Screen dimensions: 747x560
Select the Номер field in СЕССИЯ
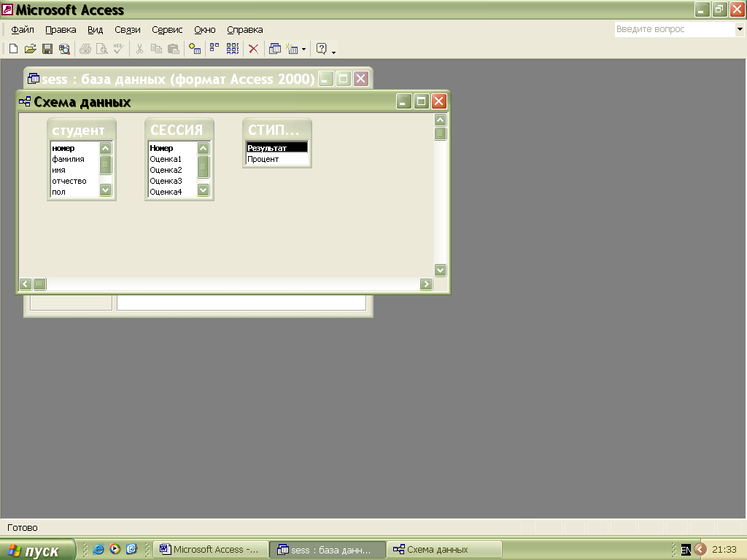tap(172, 148)
